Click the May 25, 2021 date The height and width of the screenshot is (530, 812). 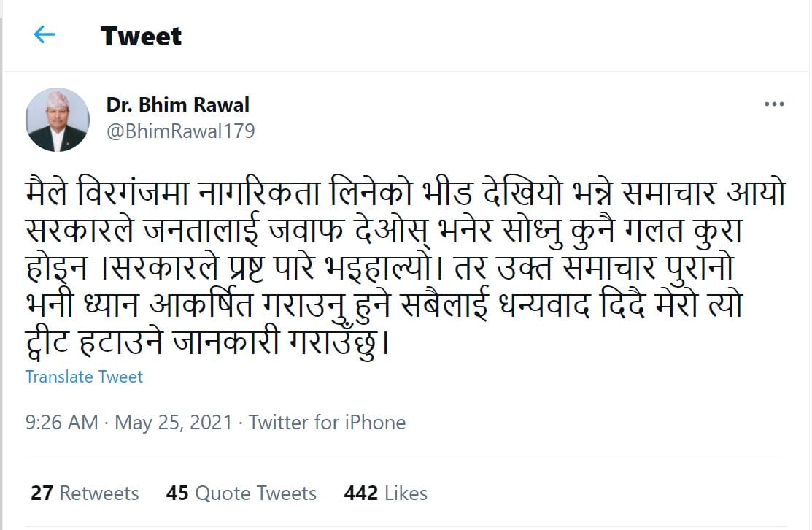click(174, 422)
